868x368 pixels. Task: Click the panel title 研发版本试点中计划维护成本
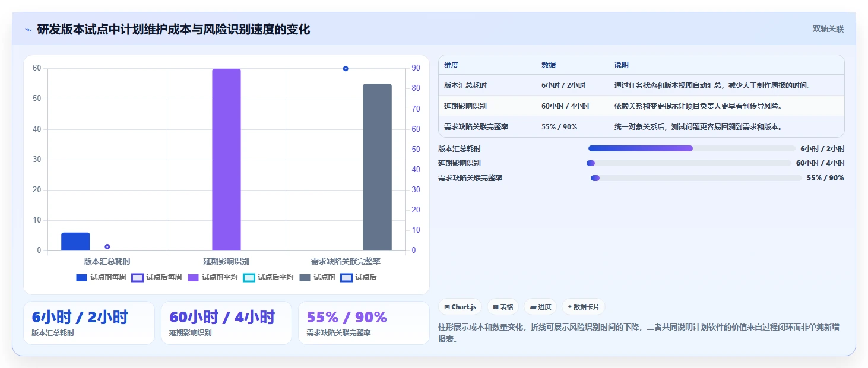click(x=173, y=30)
